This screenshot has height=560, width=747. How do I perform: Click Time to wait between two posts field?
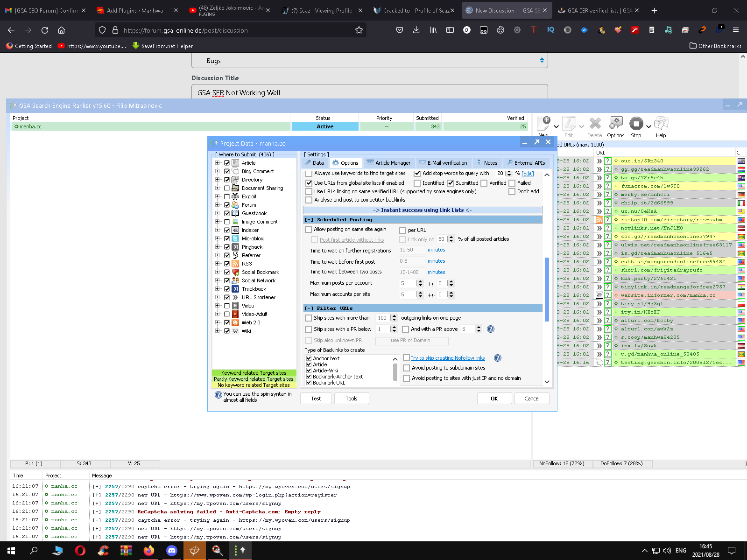(411, 272)
